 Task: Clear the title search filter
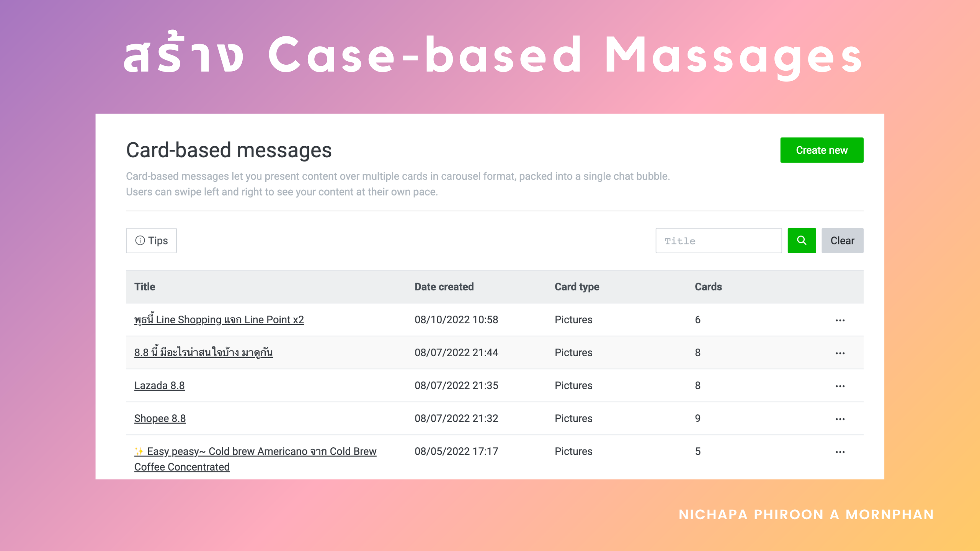(842, 240)
